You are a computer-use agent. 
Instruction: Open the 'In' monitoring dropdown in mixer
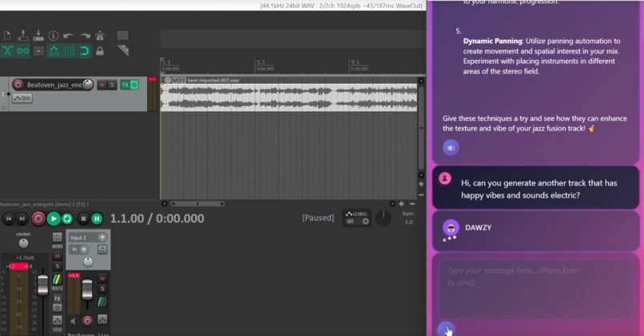[78, 250]
